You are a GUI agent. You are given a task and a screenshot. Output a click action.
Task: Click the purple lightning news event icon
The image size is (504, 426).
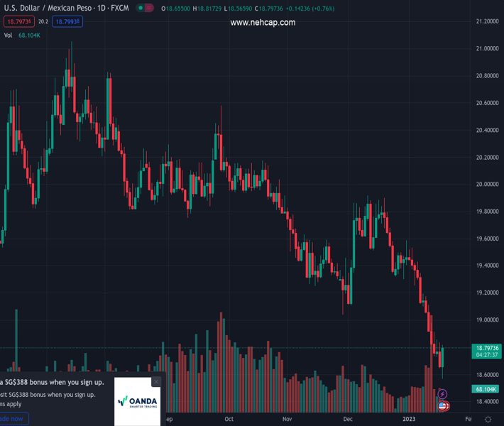click(443, 393)
